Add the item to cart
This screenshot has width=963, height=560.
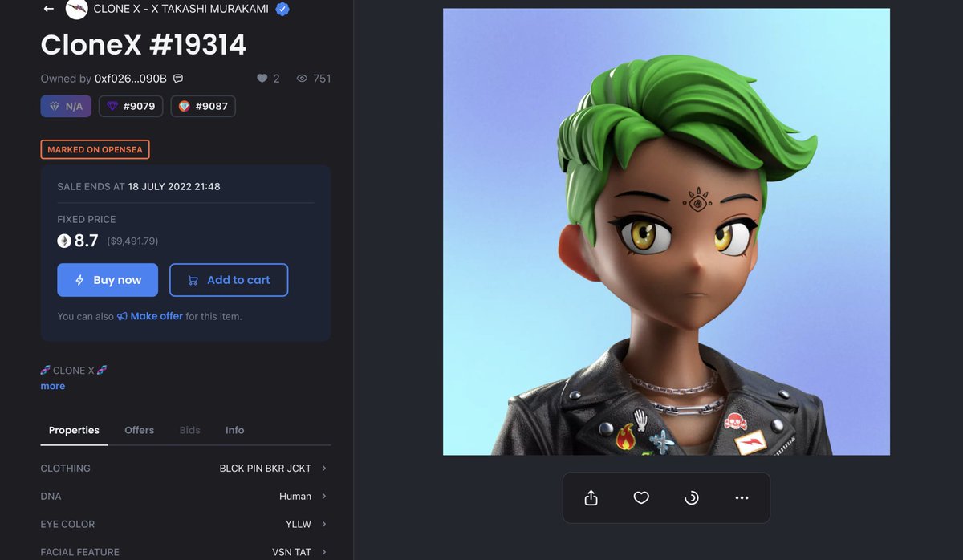pos(229,280)
